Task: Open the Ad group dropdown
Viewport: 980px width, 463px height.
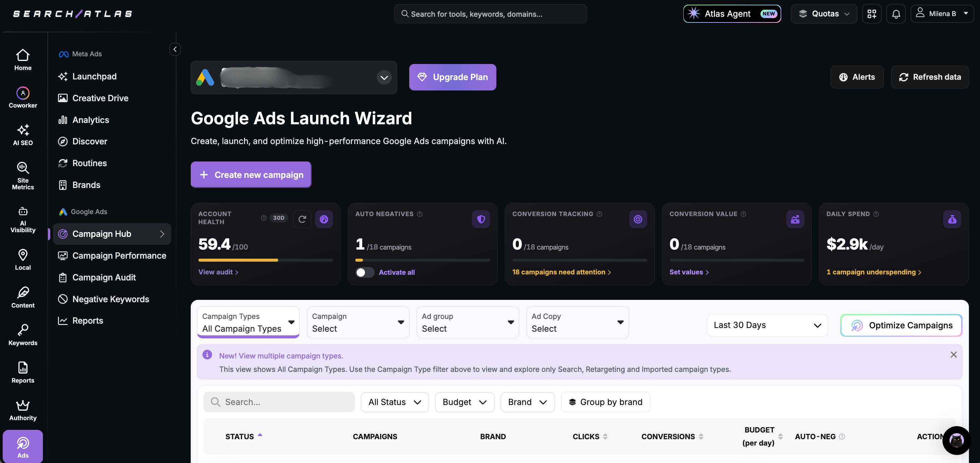Action: (468, 322)
